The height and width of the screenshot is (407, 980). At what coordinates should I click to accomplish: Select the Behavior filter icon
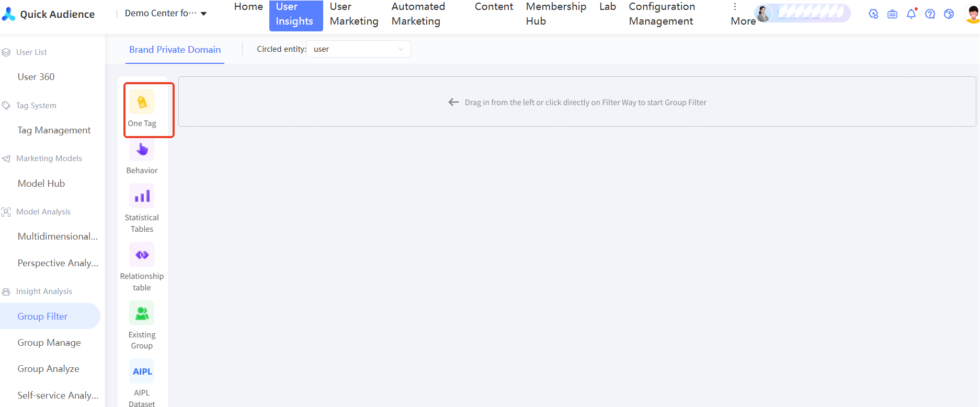(x=142, y=149)
